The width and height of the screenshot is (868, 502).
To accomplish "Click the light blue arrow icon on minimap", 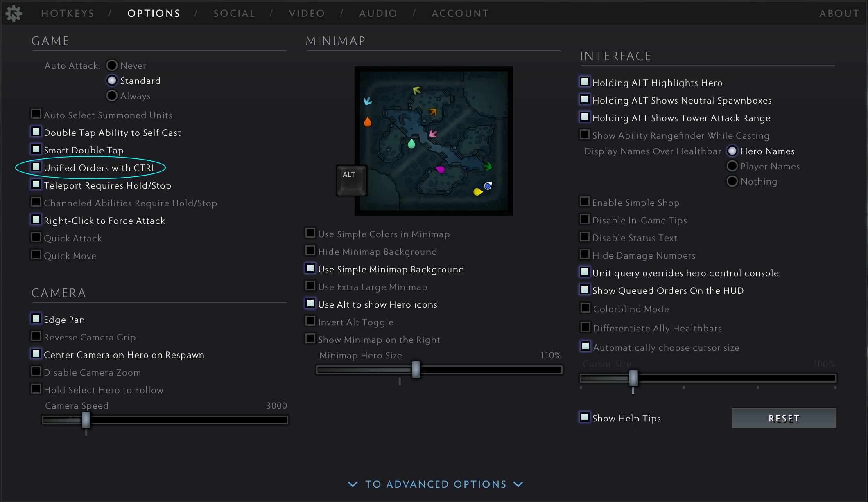I will pos(368,101).
